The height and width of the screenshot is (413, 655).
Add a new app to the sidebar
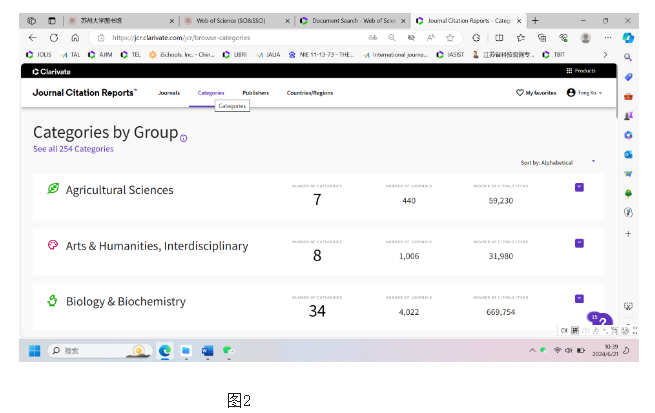point(628,233)
